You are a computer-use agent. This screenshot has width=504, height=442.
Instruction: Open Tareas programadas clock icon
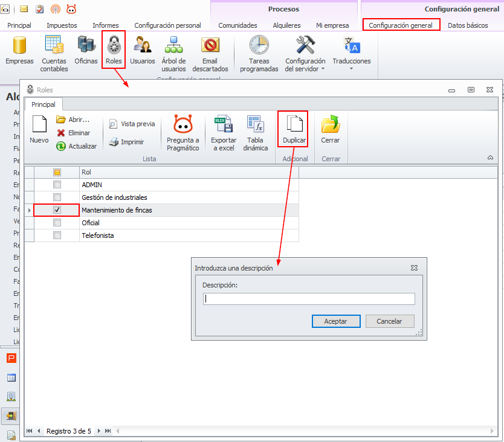259,45
